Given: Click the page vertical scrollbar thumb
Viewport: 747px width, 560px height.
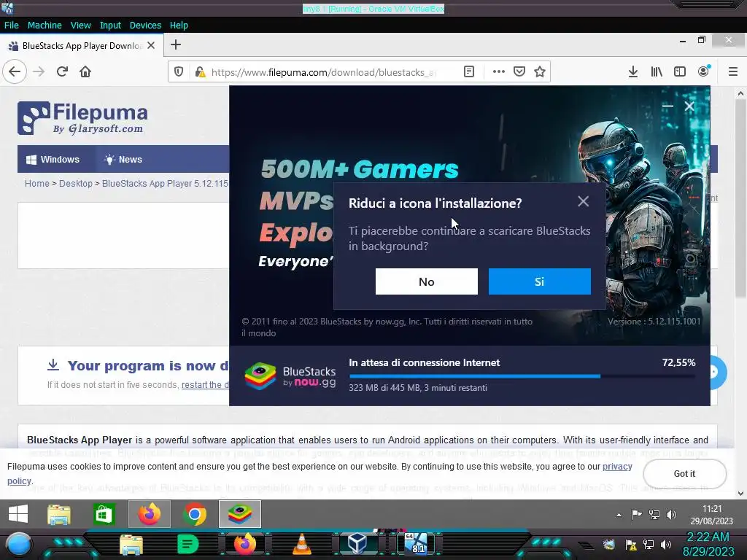Looking at the screenshot, I should coord(740,200).
